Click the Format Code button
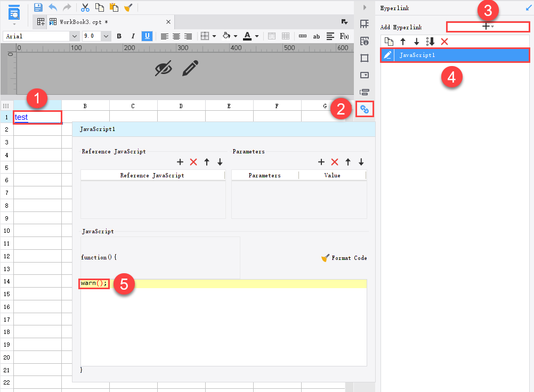Screen dimensions: 534x392 coord(345,258)
